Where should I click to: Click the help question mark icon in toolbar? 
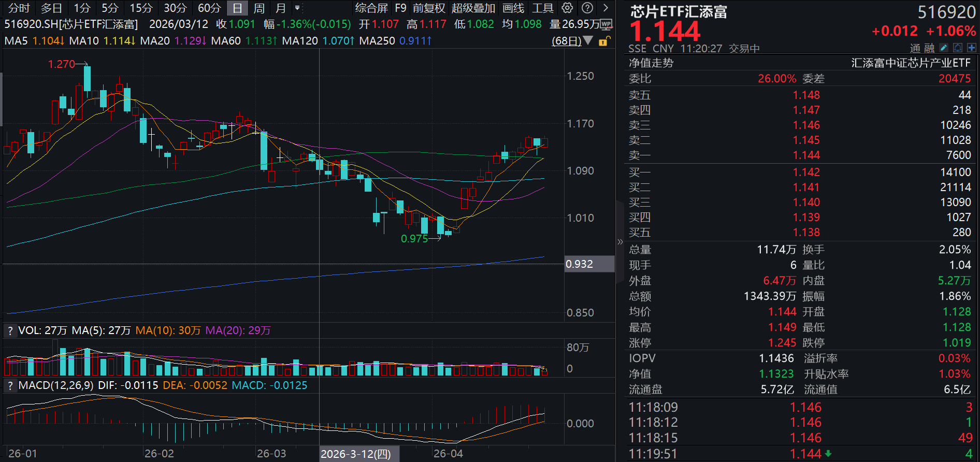[x=587, y=8]
